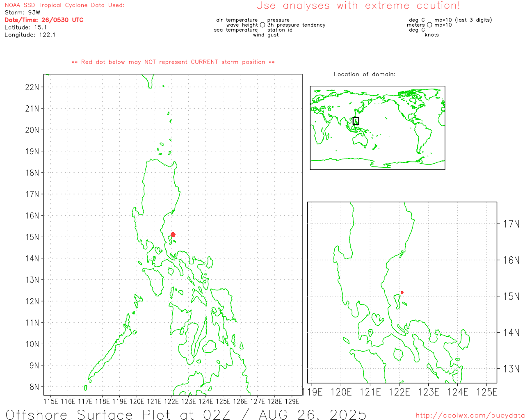Click the 8N latitude label
525x420 pixels.
click(x=34, y=387)
